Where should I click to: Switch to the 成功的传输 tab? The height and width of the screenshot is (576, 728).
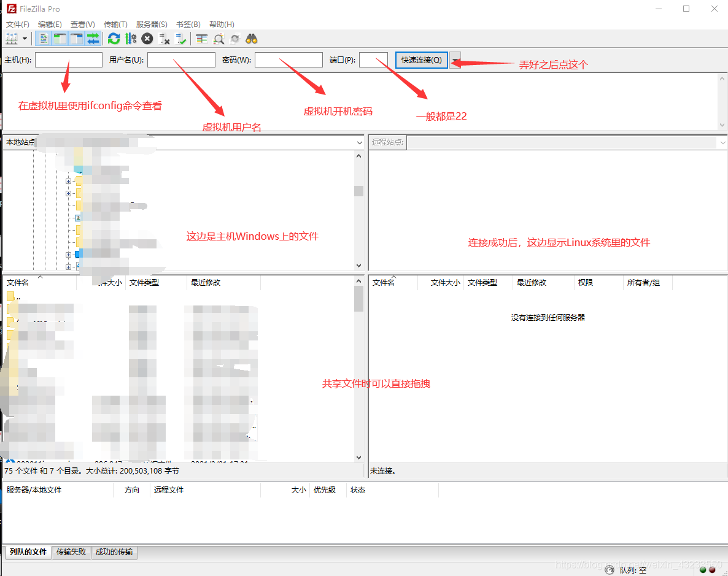pos(114,552)
